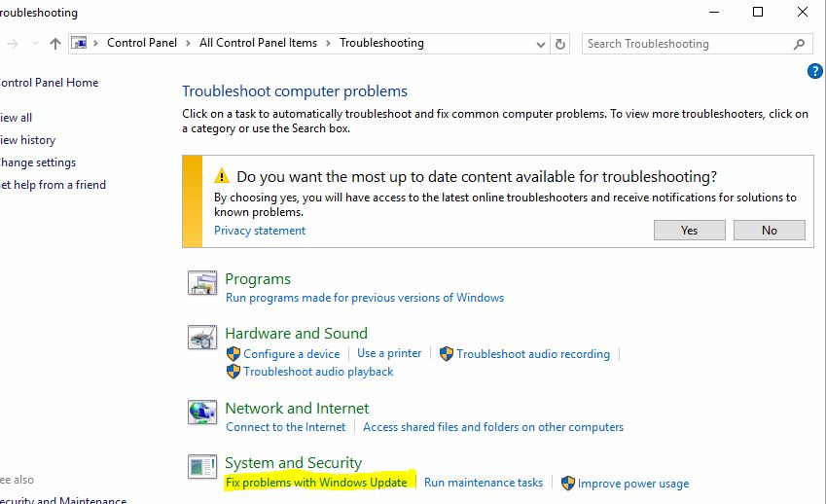Image resolution: width=826 pixels, height=504 pixels.
Task: Click the Programs category icon
Action: (x=202, y=283)
